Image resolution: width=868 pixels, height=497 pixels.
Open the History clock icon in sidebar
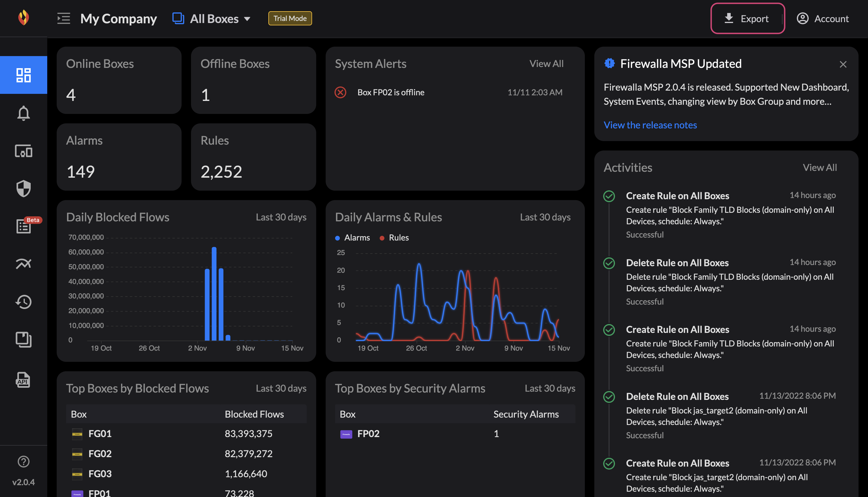[x=24, y=302]
